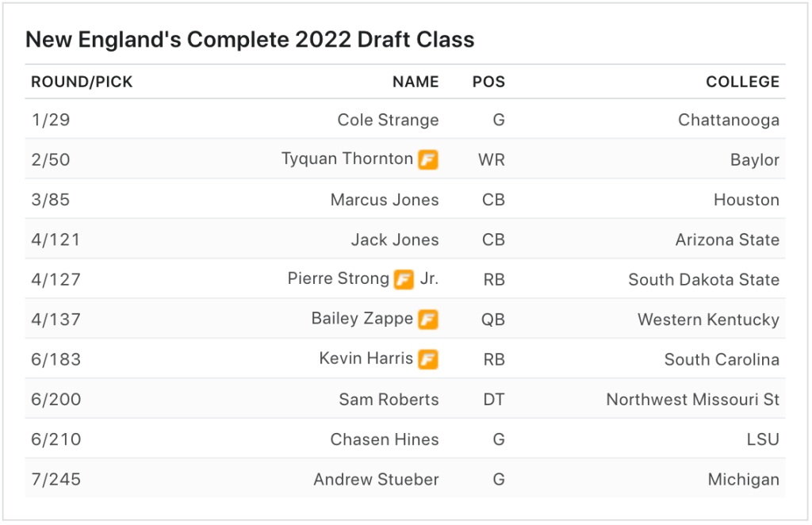Click Andrew Stueber player name

pos(376,479)
